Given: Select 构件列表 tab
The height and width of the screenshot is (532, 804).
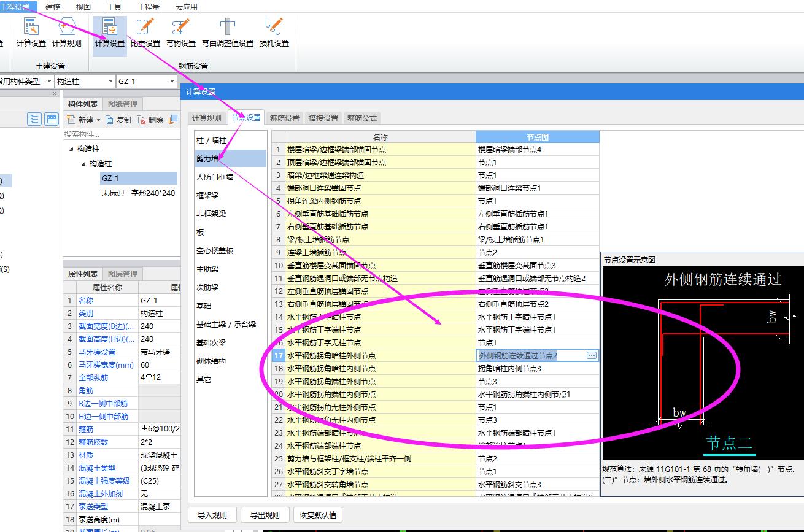Looking at the screenshot, I should pyautogui.click(x=83, y=104).
